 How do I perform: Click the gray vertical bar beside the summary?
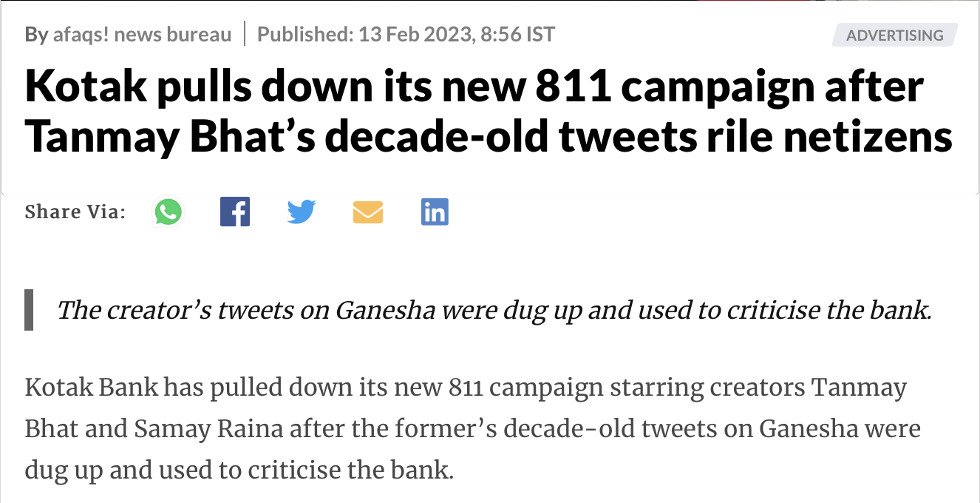point(29,310)
